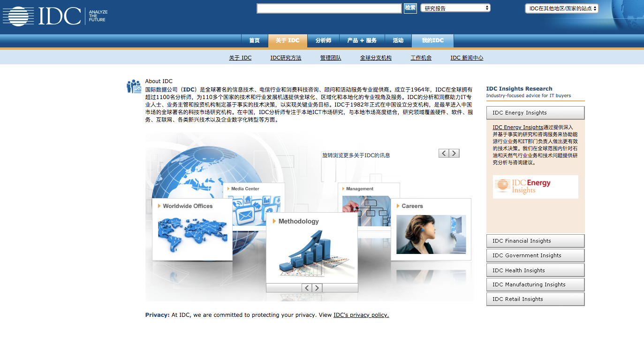
Task: Expand IDC Retail Insights section
Action: [535, 299]
